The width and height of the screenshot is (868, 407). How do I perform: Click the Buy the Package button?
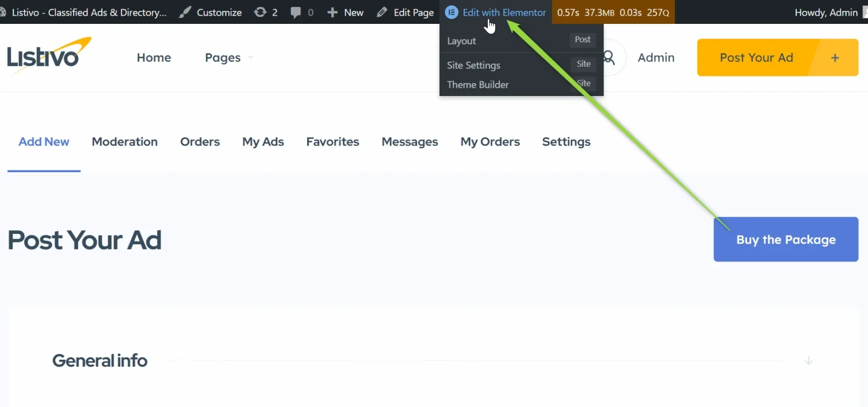pyautogui.click(x=786, y=239)
